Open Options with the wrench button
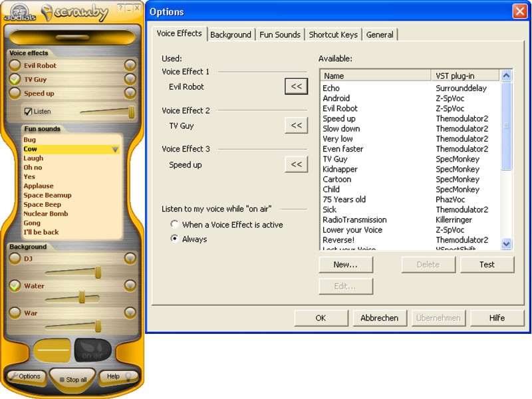 (x=27, y=376)
